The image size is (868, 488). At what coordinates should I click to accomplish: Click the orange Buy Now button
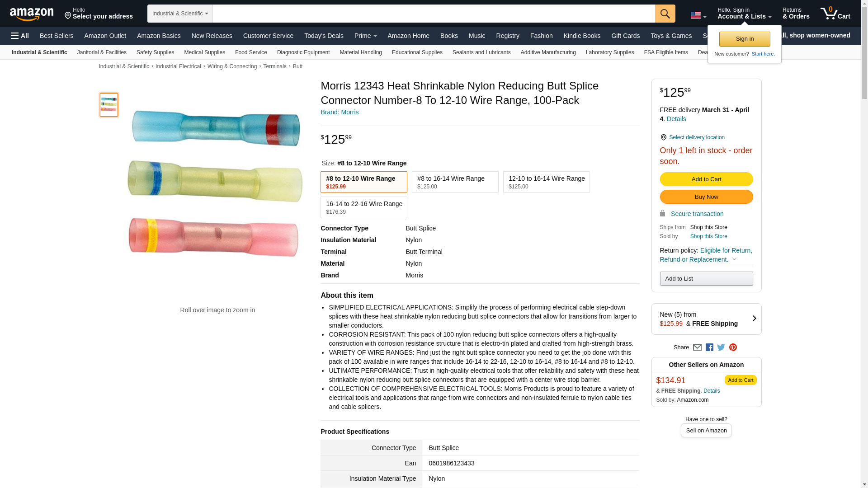pos(706,197)
